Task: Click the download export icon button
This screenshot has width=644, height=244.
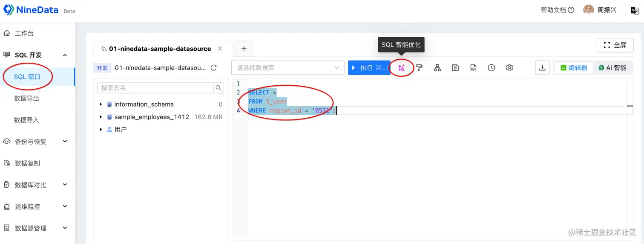Action: tap(542, 68)
